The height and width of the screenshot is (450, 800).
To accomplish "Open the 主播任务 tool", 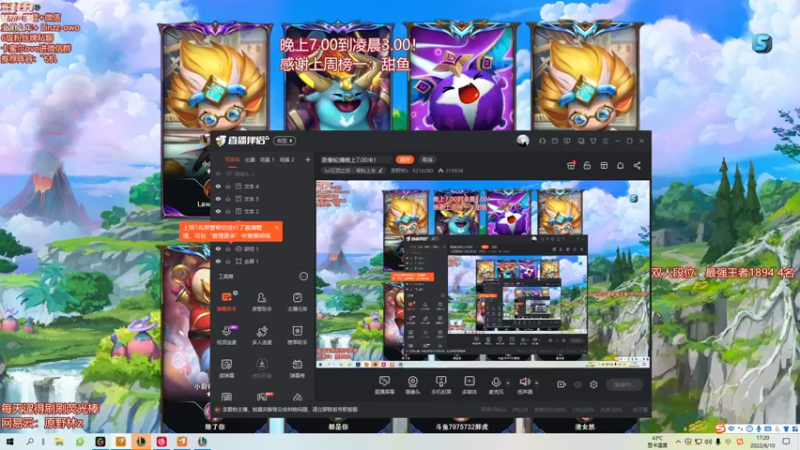I will pos(297,301).
